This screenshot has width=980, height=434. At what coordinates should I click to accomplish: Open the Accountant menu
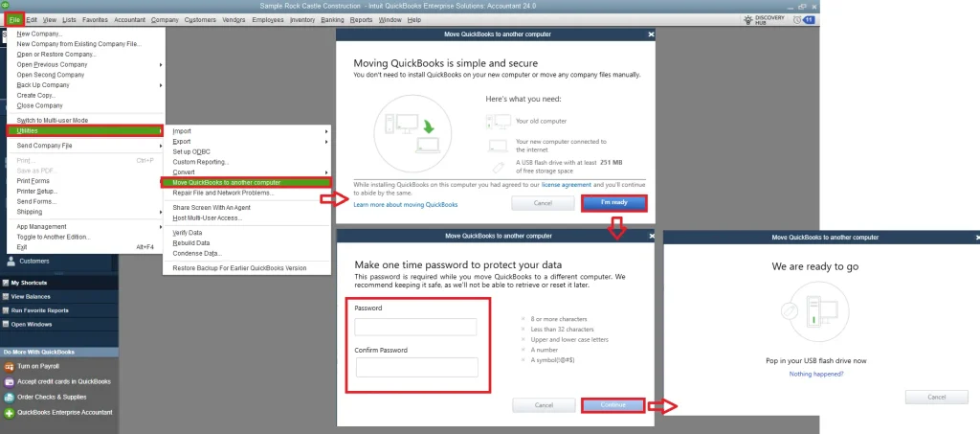[x=129, y=20]
